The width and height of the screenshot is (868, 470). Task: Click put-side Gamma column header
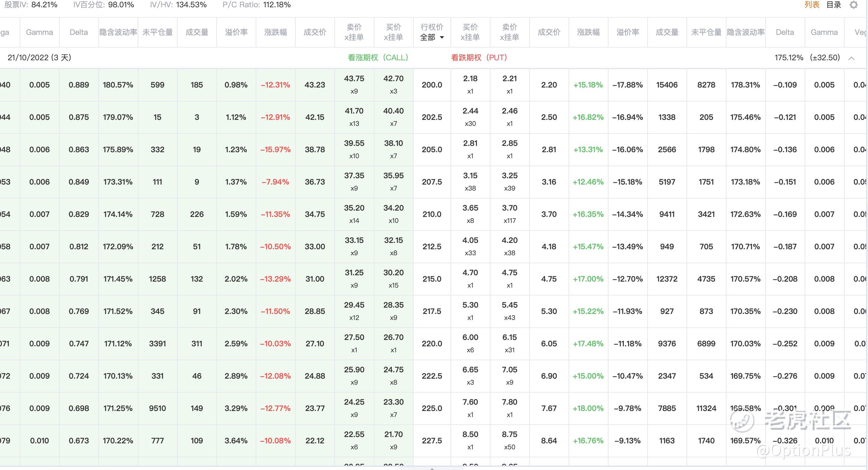[824, 32]
